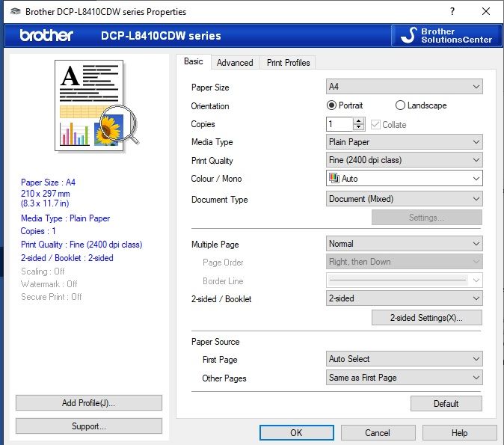Open the Multiple Page dropdown
The image size is (504, 445).
click(x=404, y=244)
